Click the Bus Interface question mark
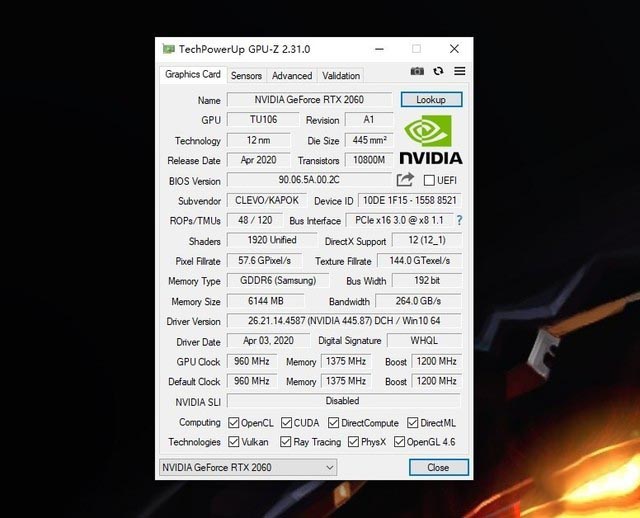Image resolution: width=640 pixels, height=518 pixels. [459, 220]
